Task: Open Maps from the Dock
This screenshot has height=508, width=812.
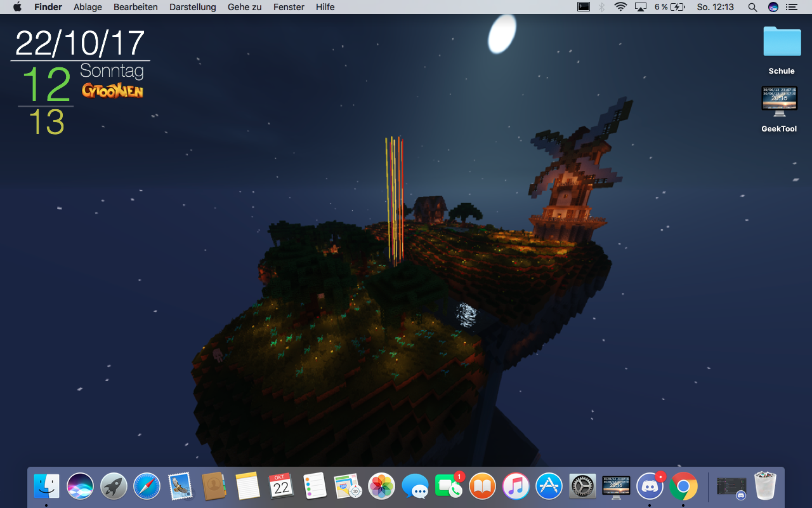Action: (x=348, y=487)
